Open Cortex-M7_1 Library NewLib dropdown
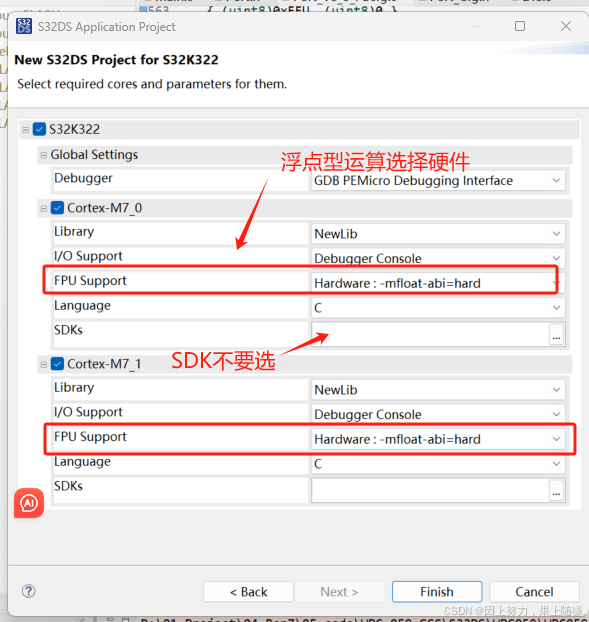Screen dimensions: 589x622 pos(438,390)
